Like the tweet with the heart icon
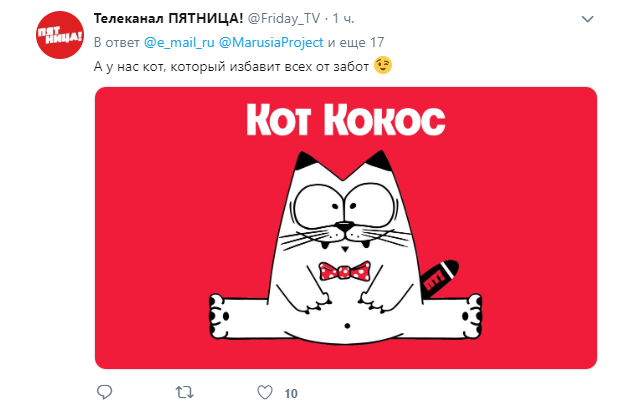Screen dimensions: 635x410 point(265,393)
